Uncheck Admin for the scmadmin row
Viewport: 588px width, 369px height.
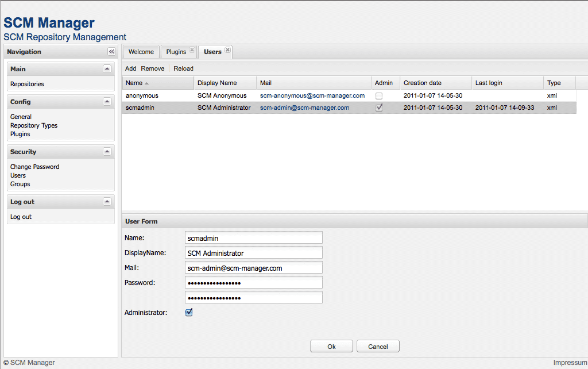(x=378, y=107)
